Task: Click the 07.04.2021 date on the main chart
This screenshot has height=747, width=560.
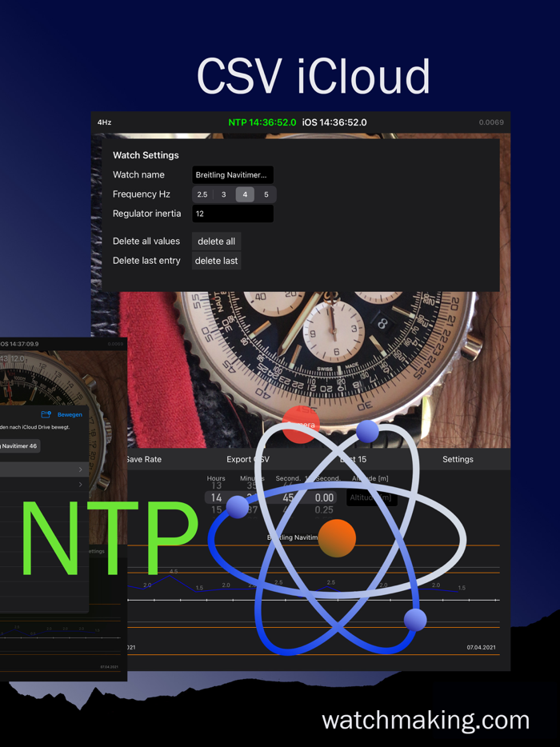Action: click(481, 647)
